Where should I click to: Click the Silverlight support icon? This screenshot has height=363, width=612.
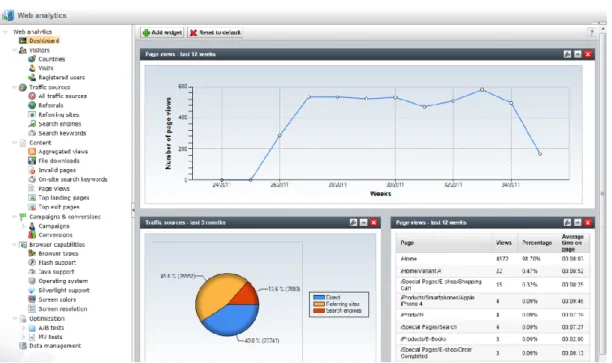[32, 290]
